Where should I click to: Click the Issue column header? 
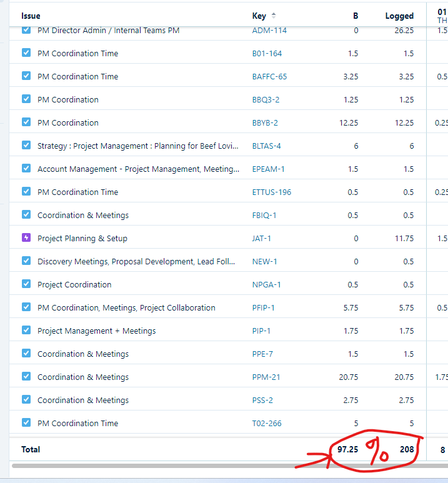pos(31,16)
